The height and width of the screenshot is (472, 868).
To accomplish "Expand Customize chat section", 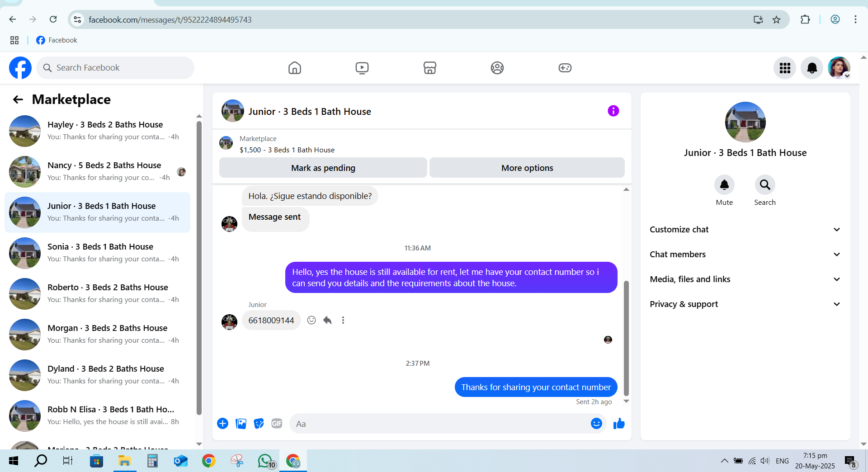I will tap(745, 230).
